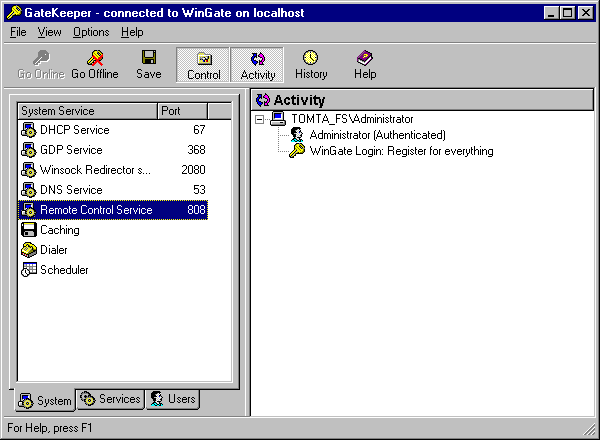Click the GDP Service icon
Viewport: 600px width, 440px height.
(x=29, y=150)
